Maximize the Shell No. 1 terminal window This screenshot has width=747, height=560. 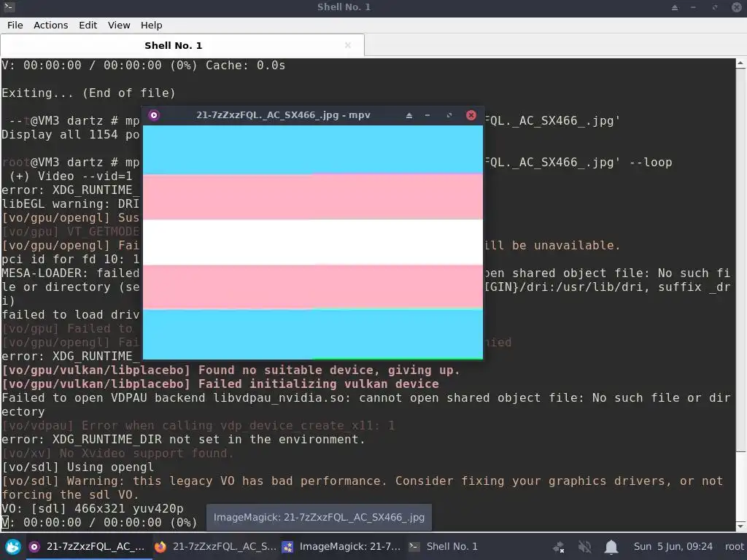click(715, 7)
